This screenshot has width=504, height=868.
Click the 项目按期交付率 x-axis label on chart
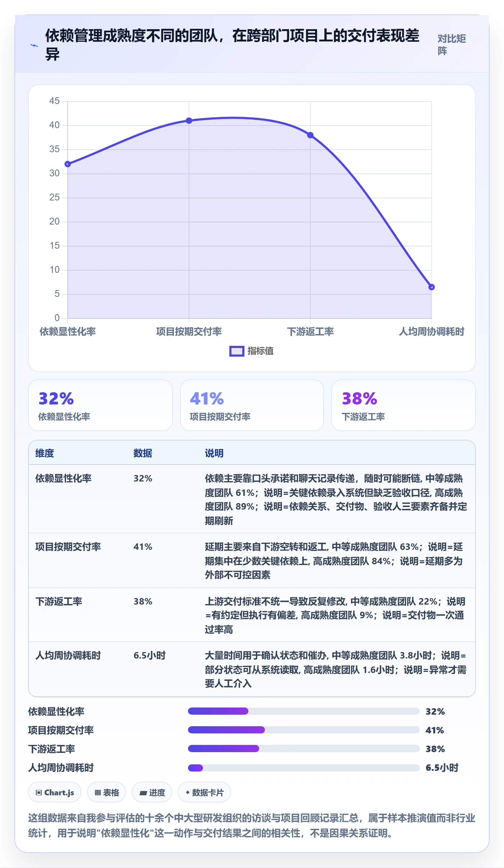189,331
